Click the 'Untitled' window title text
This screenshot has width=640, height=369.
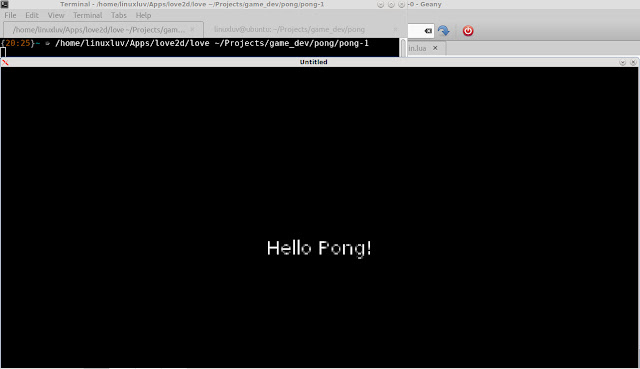313,62
